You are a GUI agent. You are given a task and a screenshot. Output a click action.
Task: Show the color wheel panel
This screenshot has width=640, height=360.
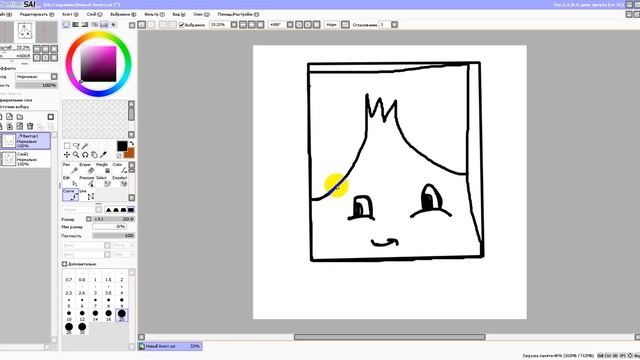66,25
